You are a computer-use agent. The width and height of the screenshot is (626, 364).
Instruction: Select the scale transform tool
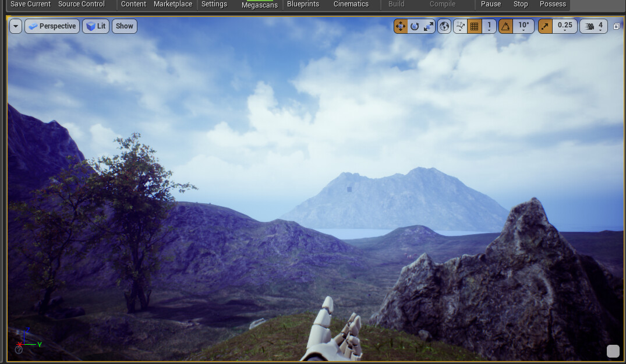click(x=429, y=26)
